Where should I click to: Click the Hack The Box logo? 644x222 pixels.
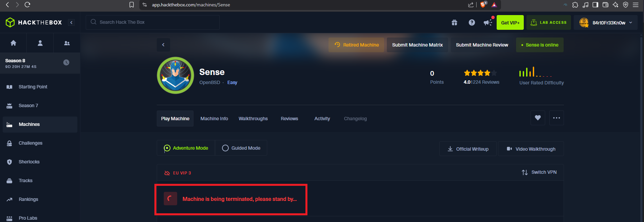point(34,22)
